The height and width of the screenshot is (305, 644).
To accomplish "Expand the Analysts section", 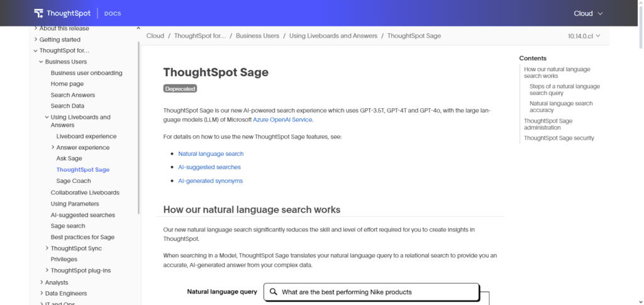I will pos(42,282).
